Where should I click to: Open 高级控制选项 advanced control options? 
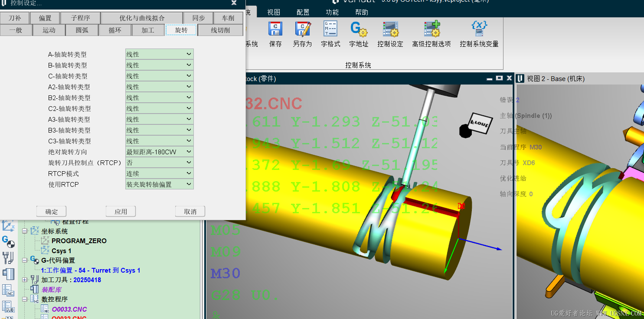432,29
